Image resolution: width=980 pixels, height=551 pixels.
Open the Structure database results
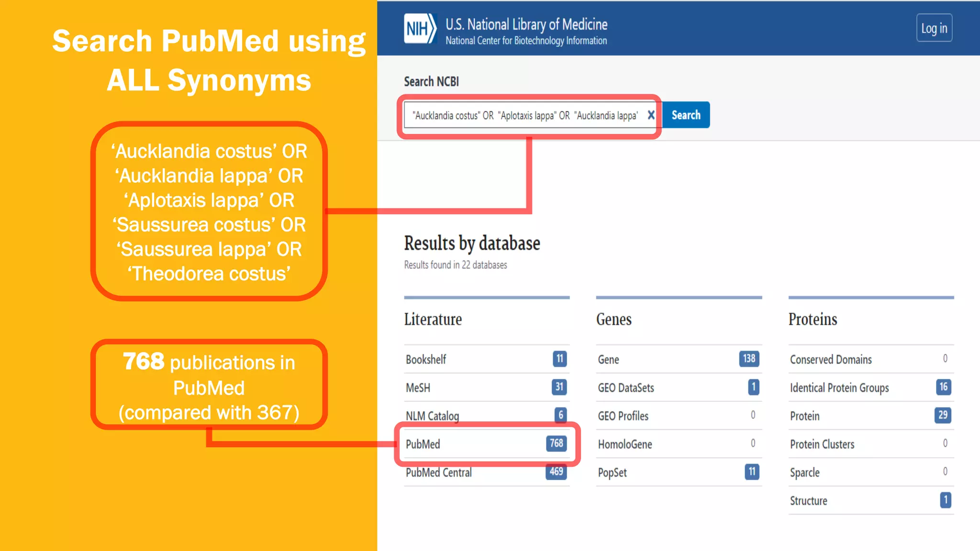(x=871, y=500)
